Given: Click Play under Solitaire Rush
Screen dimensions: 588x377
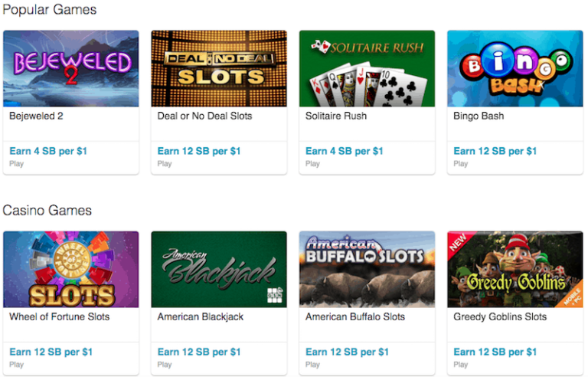Looking at the screenshot, I should coord(312,164).
